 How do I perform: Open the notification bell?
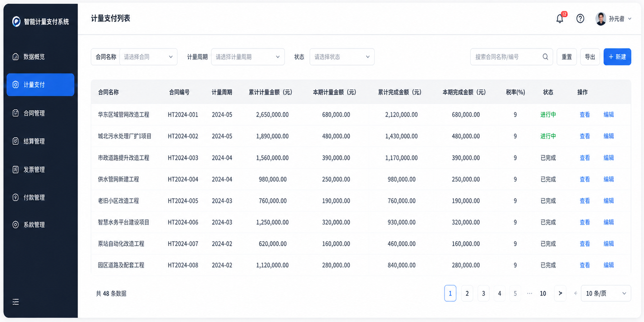[560, 19]
